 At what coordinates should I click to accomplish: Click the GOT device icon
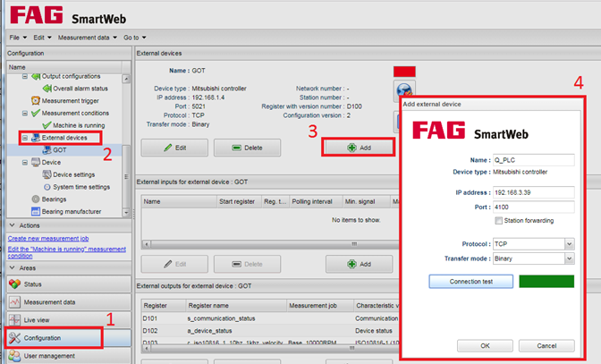(x=47, y=150)
